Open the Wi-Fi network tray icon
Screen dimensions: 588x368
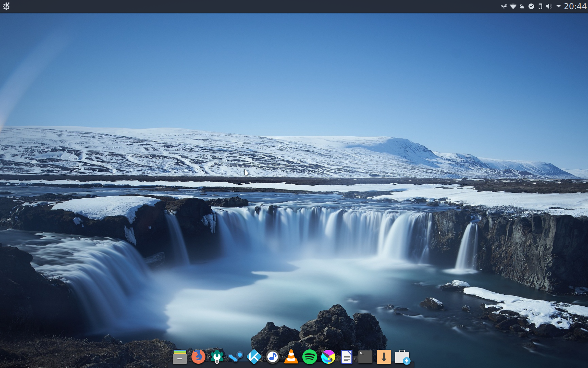click(513, 6)
